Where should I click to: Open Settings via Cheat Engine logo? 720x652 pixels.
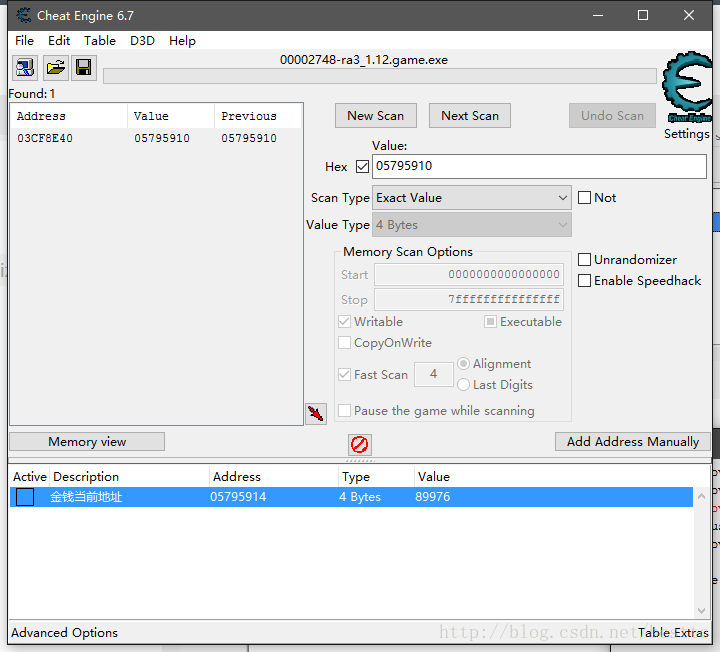coord(687,87)
